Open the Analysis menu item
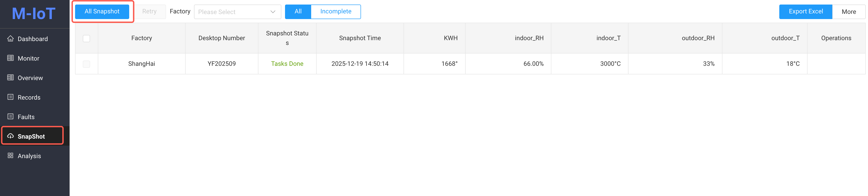The image size is (868, 196). pyautogui.click(x=29, y=156)
